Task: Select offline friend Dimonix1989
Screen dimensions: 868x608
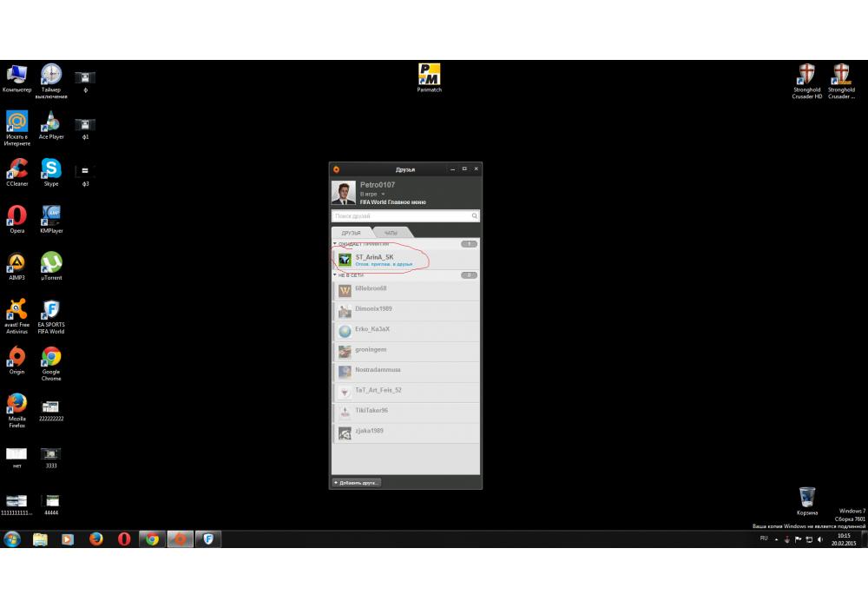Action: click(405, 311)
